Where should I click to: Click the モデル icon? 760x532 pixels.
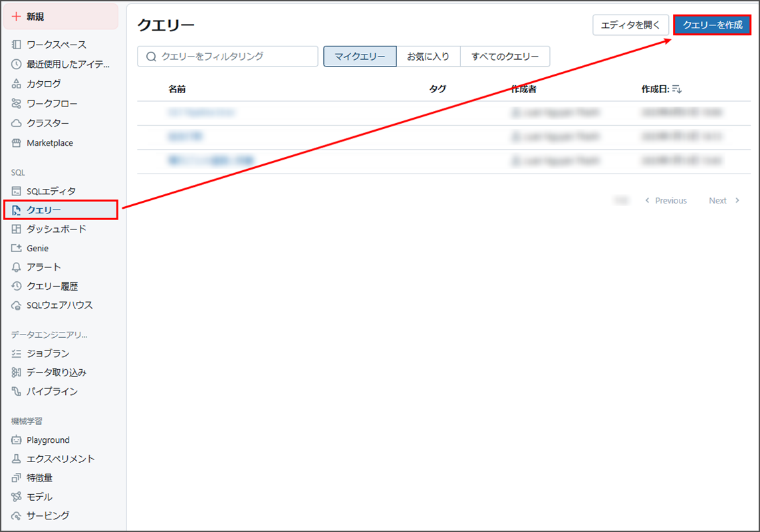click(x=16, y=497)
